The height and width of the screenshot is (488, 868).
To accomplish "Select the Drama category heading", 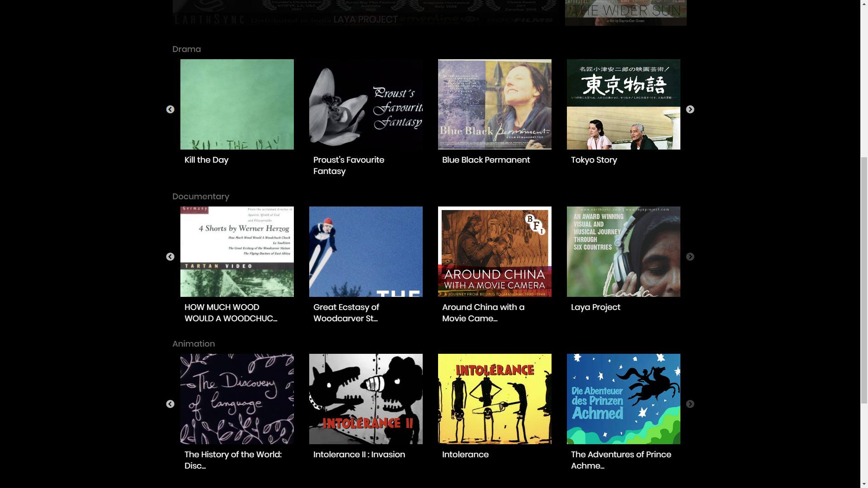I will click(x=186, y=49).
